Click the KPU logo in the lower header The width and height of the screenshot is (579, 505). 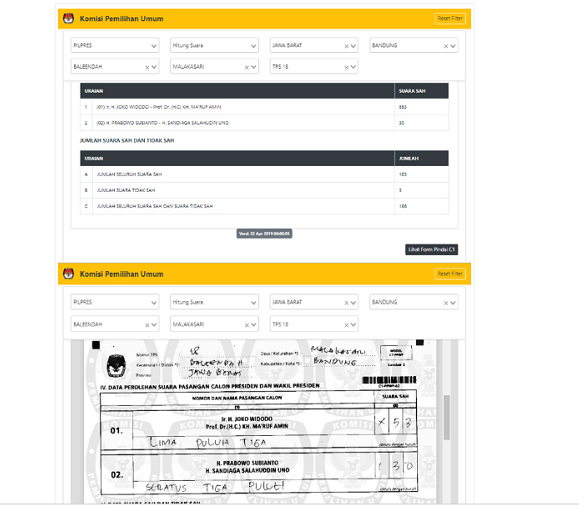68,274
